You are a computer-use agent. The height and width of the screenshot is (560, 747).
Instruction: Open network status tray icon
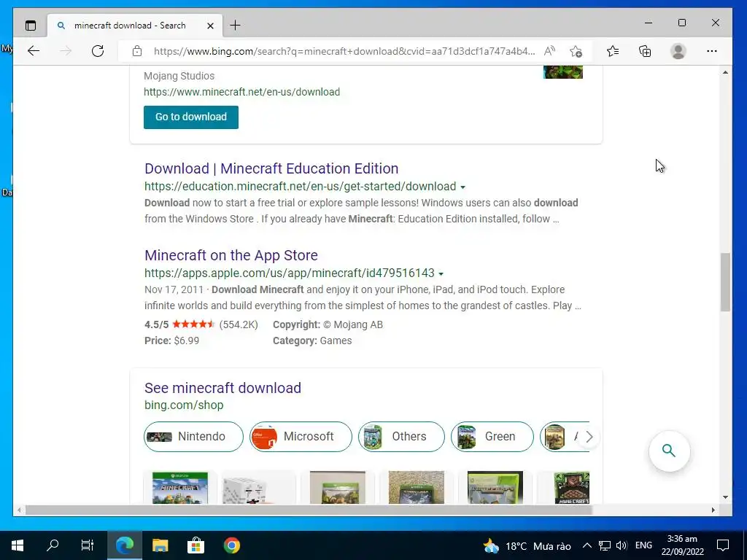point(605,545)
